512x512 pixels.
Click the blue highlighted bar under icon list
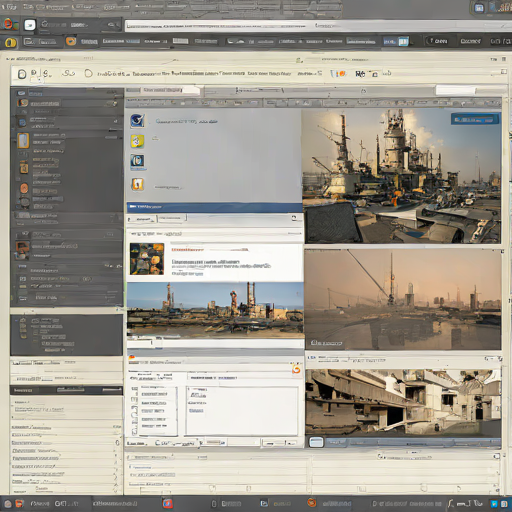[214, 207]
